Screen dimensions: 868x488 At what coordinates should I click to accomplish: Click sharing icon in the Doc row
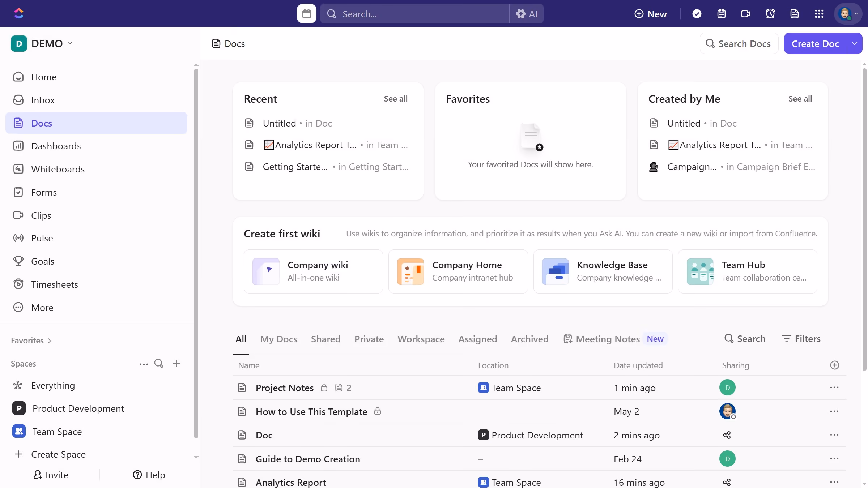727,435
